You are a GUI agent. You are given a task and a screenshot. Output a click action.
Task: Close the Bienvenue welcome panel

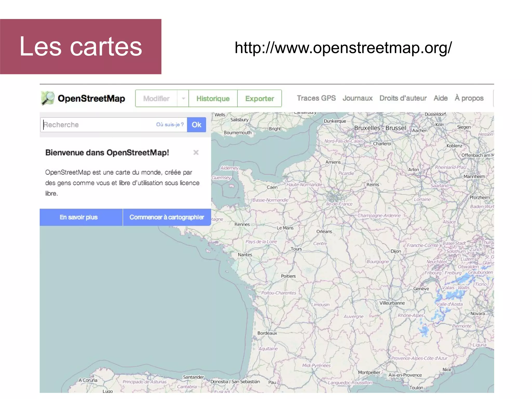(x=196, y=152)
